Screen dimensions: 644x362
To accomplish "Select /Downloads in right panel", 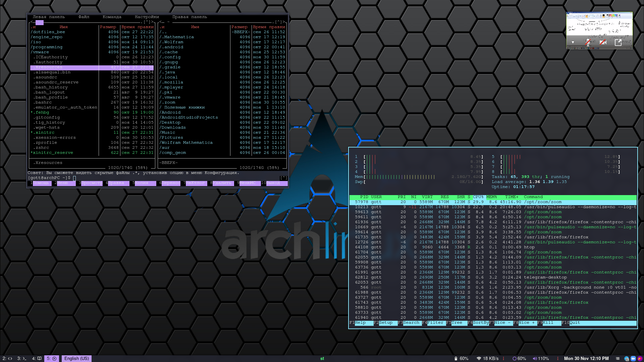I will (222, 127).
